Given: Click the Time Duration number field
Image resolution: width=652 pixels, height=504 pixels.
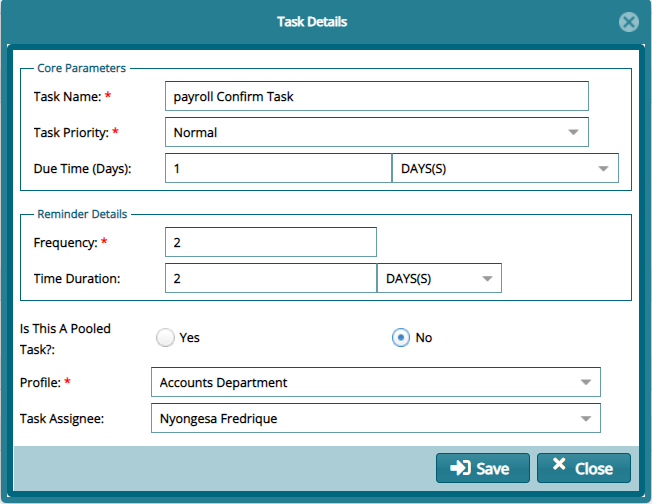Looking at the screenshot, I should 271,278.
